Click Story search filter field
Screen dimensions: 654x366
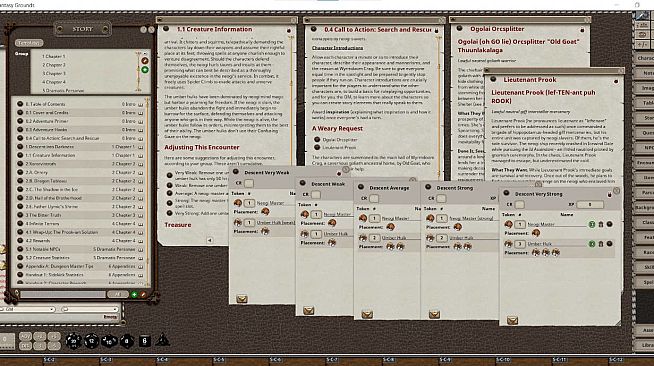pos(63,294)
